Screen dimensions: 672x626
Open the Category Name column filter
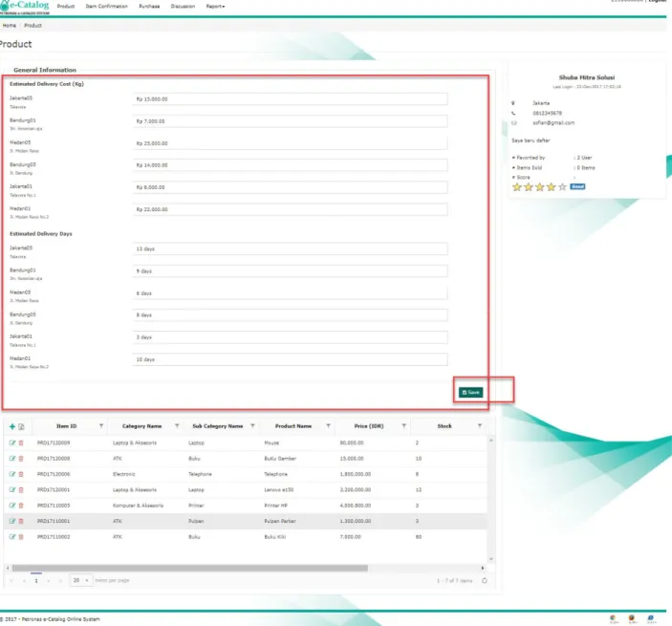(177, 426)
